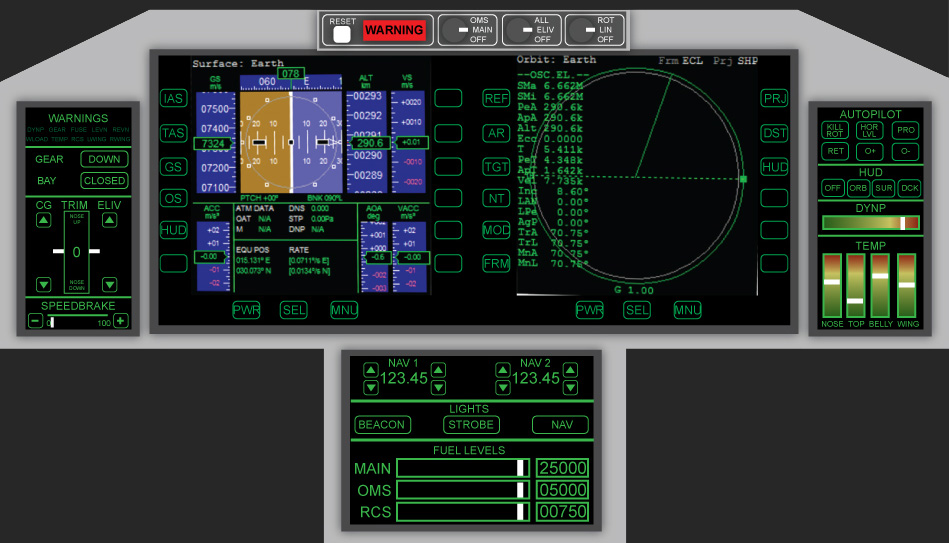Click right MFD MNU button
The height and width of the screenshot is (543, 949).
[688, 310]
